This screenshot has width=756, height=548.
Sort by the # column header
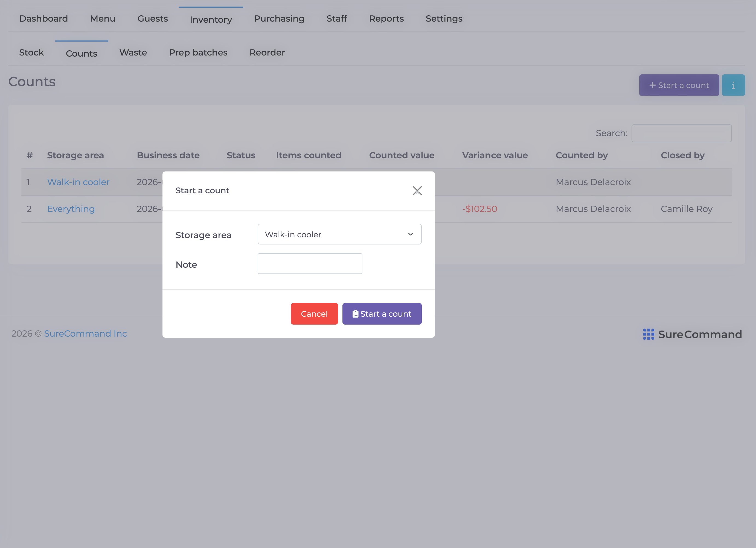(x=30, y=155)
